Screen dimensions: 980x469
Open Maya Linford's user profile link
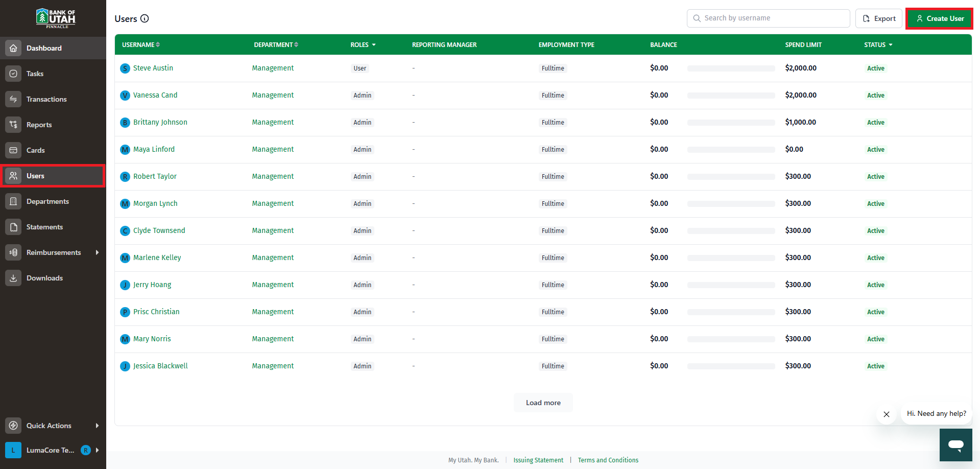tap(154, 149)
